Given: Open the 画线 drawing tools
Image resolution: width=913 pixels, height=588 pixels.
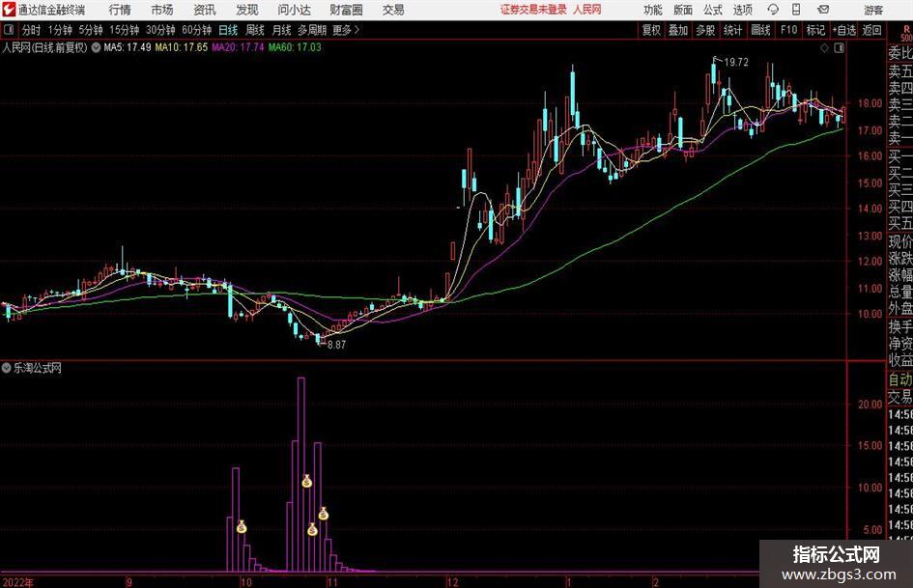Looking at the screenshot, I should coord(760,30).
